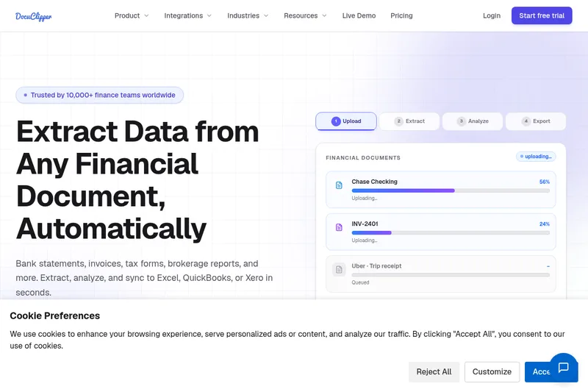Select the step 2 number badge on the Extract tab
The height and width of the screenshot is (392, 588).
click(x=398, y=121)
